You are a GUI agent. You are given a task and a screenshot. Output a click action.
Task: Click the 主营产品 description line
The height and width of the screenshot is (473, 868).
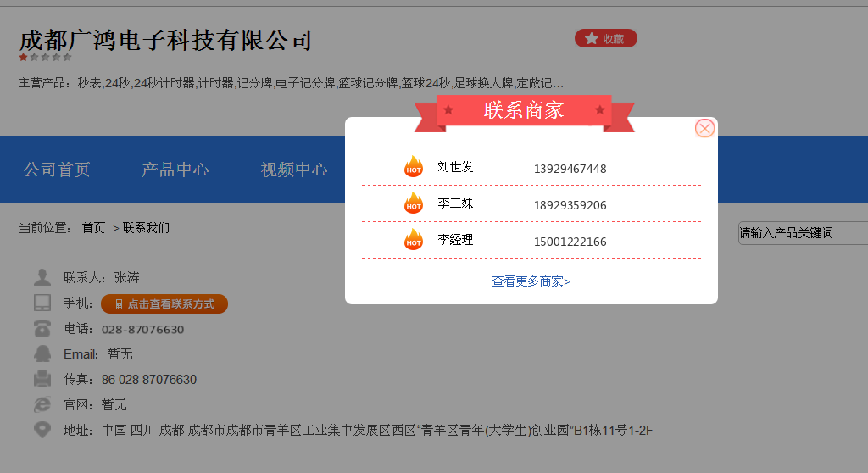[x=292, y=83]
